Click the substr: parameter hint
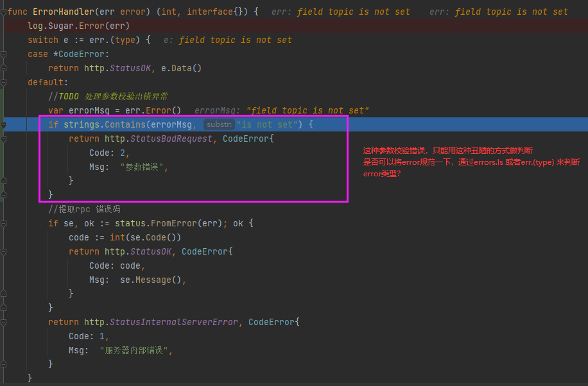Screen dimensions: 588x386 [219, 124]
